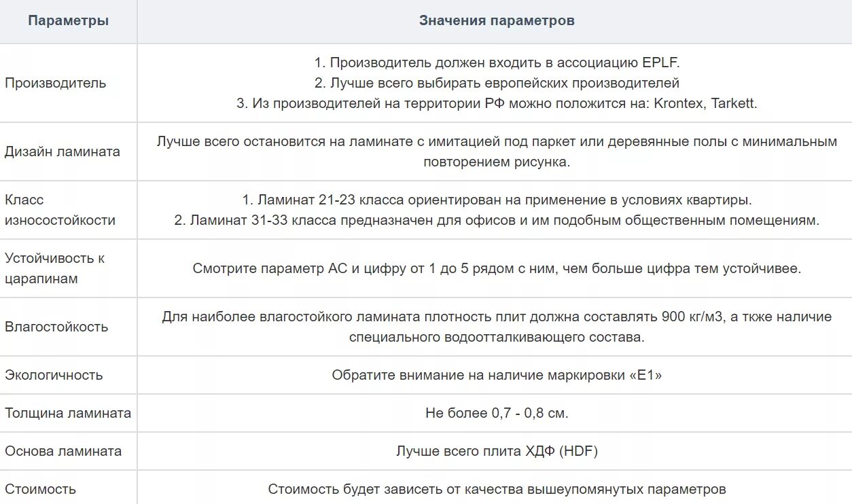The image size is (852, 504).
Task: Click the 'Значения параметров' column header
Action: coord(497,21)
